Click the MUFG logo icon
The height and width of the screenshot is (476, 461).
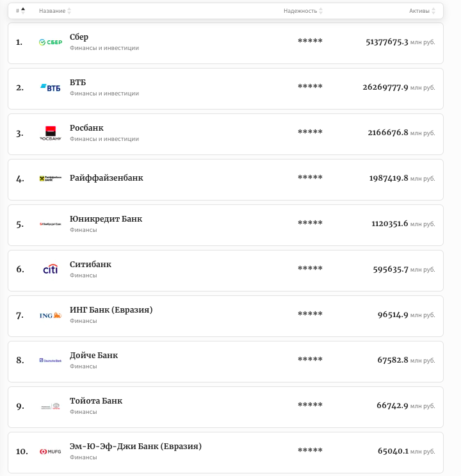click(x=51, y=452)
